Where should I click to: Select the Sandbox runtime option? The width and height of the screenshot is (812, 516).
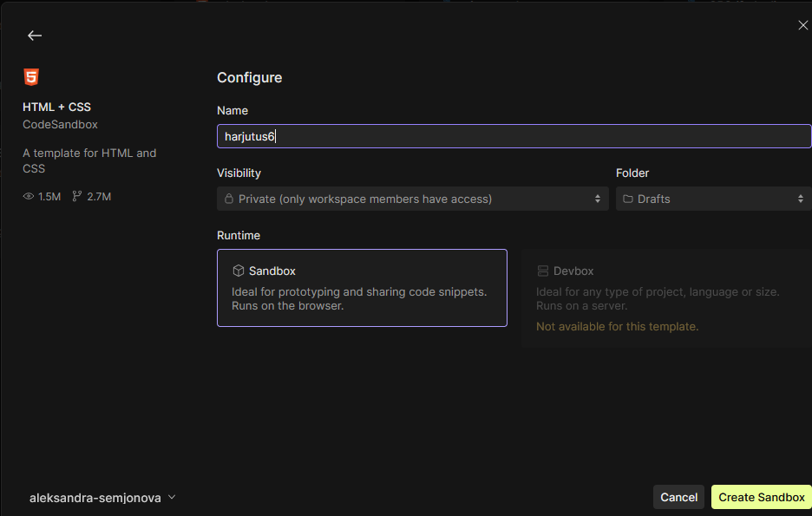[x=362, y=288]
